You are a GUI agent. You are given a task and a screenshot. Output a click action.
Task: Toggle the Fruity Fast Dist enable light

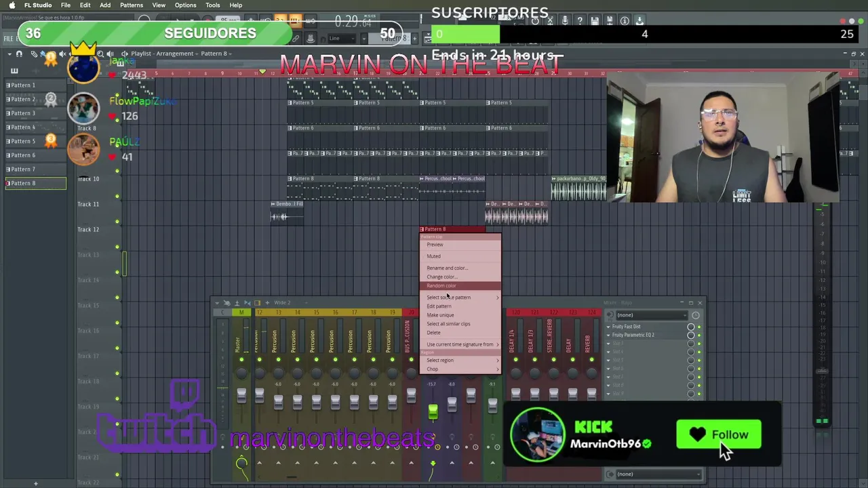[x=699, y=327]
